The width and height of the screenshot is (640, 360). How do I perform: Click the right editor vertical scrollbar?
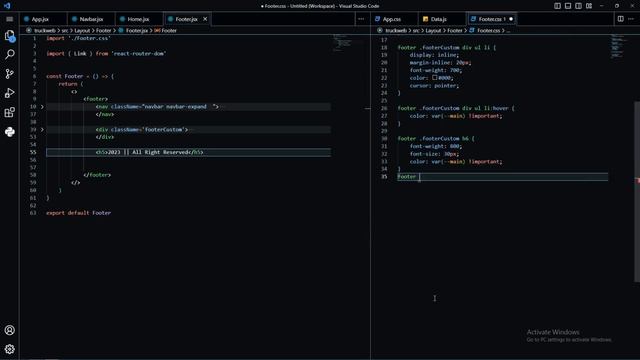point(637,192)
